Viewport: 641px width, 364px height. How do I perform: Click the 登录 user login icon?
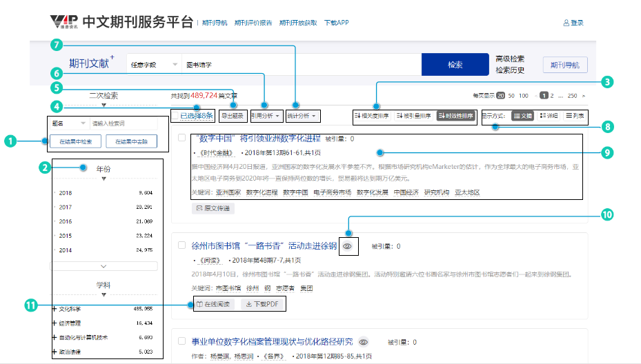567,23
